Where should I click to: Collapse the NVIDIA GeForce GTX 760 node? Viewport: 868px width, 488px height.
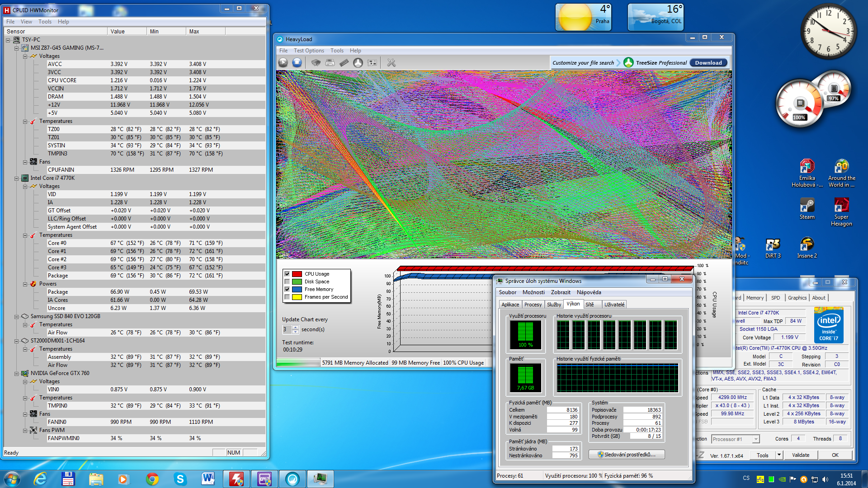(17, 373)
